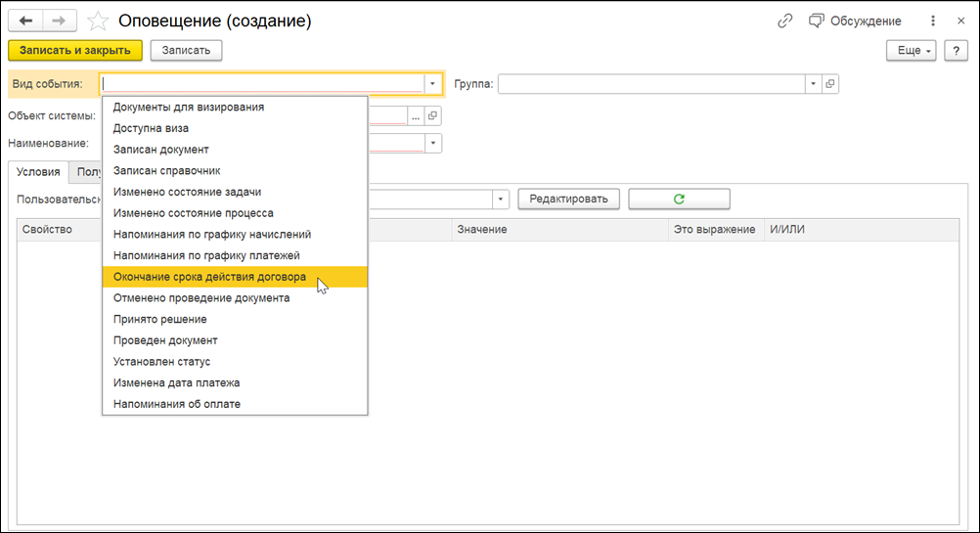Open the three-dots options menu
Screen dimensions: 980x533
[932, 21]
